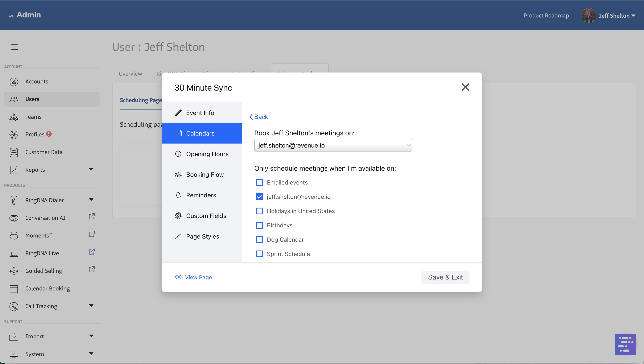Click the Profiles red warning badge
644x364 pixels.
[x=49, y=134]
